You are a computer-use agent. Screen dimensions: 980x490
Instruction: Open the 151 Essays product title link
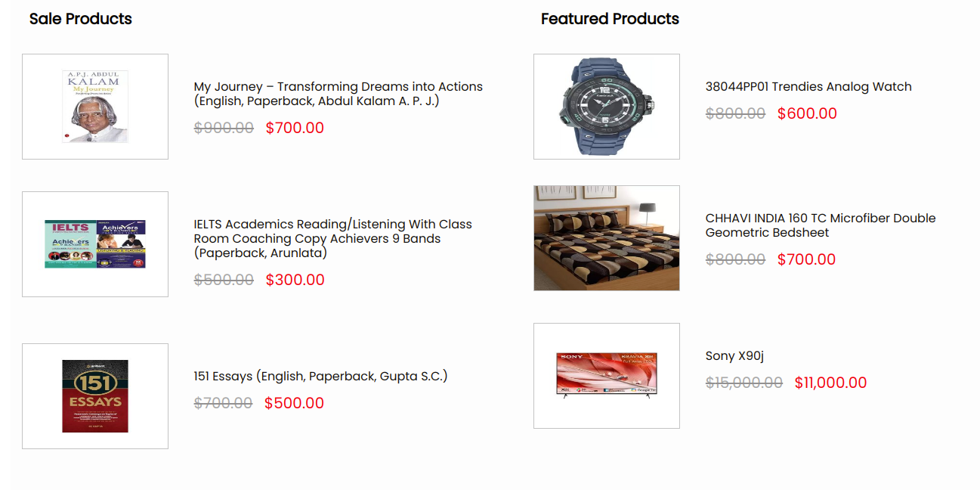click(x=320, y=376)
